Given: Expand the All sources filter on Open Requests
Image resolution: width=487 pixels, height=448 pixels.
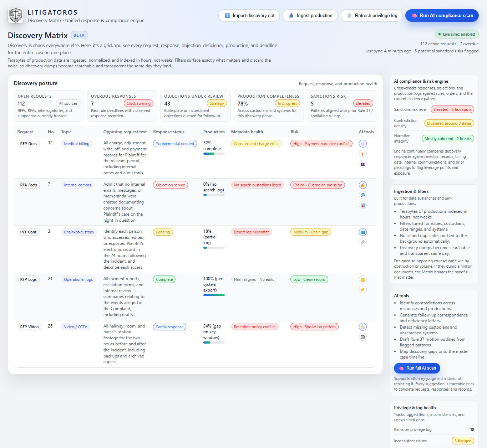Looking at the screenshot, I should tap(68, 103).
